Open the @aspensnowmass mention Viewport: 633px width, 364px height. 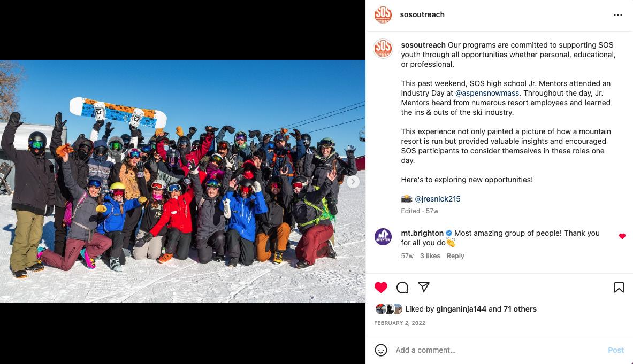(x=487, y=93)
